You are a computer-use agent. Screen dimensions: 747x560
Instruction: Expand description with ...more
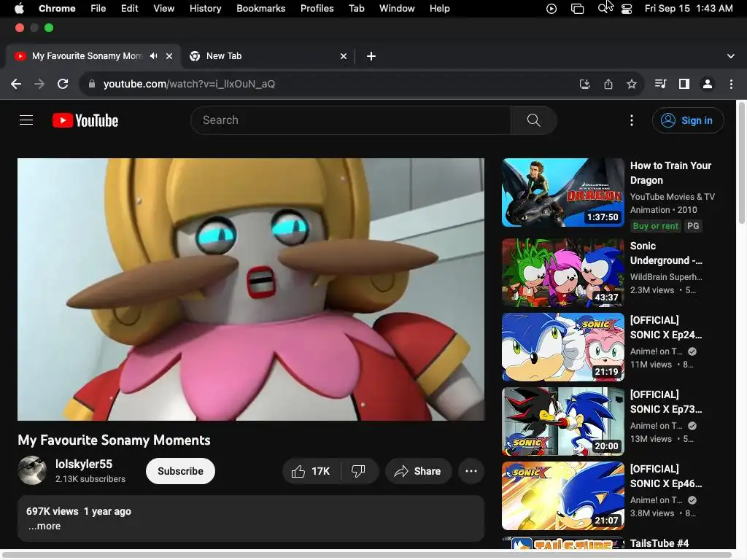(x=44, y=526)
